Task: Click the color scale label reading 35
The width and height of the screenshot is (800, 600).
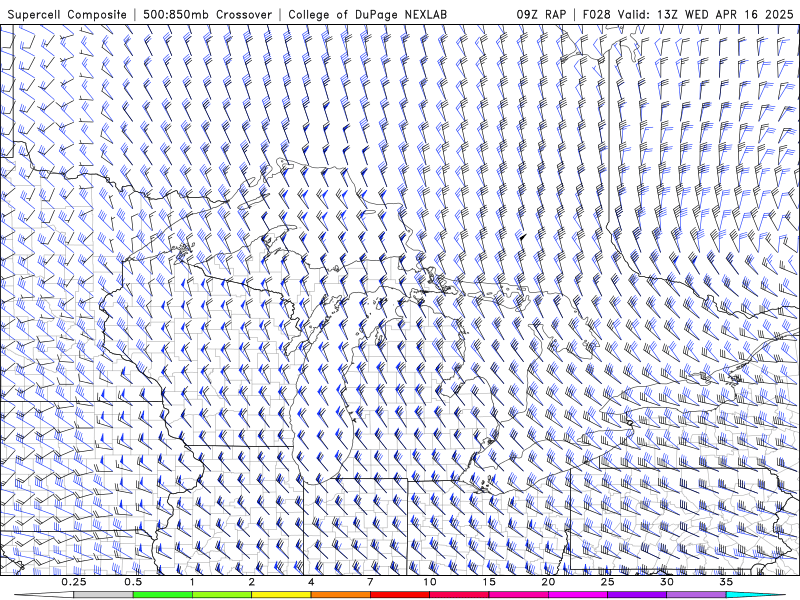Action: [x=726, y=582]
